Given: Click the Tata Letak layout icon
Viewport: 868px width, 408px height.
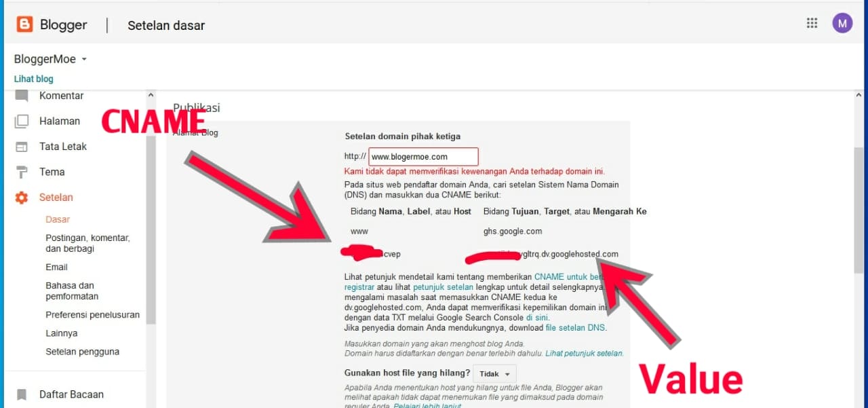Looking at the screenshot, I should pos(22,147).
